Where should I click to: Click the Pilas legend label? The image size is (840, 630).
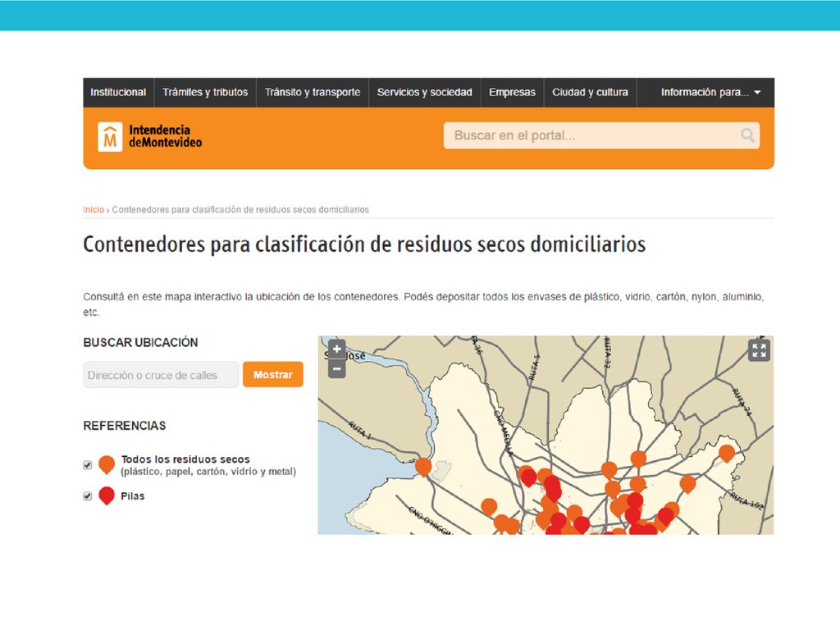click(x=132, y=496)
